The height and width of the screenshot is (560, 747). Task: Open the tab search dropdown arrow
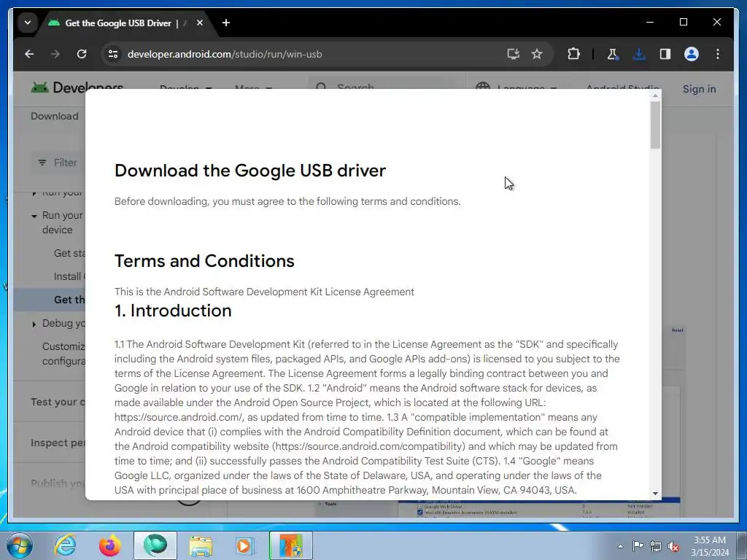pyautogui.click(x=28, y=23)
